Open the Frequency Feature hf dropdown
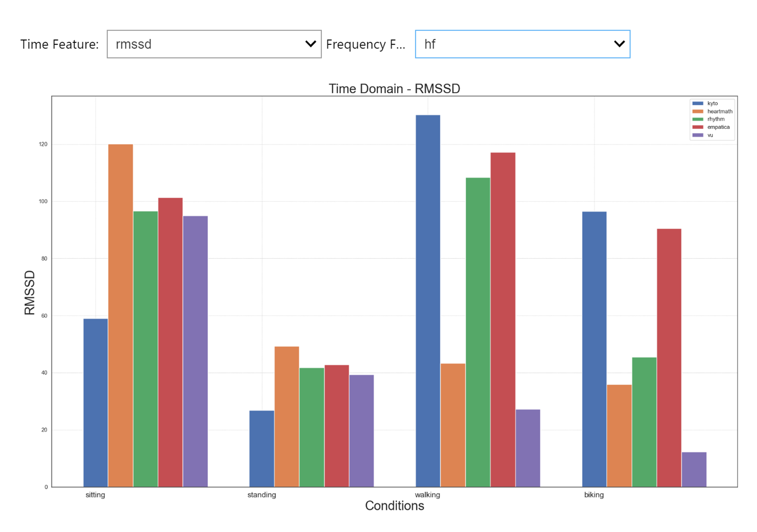The width and height of the screenshot is (757, 532). [522, 44]
